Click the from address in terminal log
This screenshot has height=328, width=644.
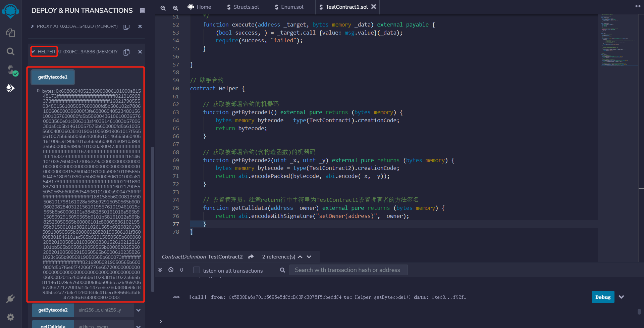(x=285, y=297)
